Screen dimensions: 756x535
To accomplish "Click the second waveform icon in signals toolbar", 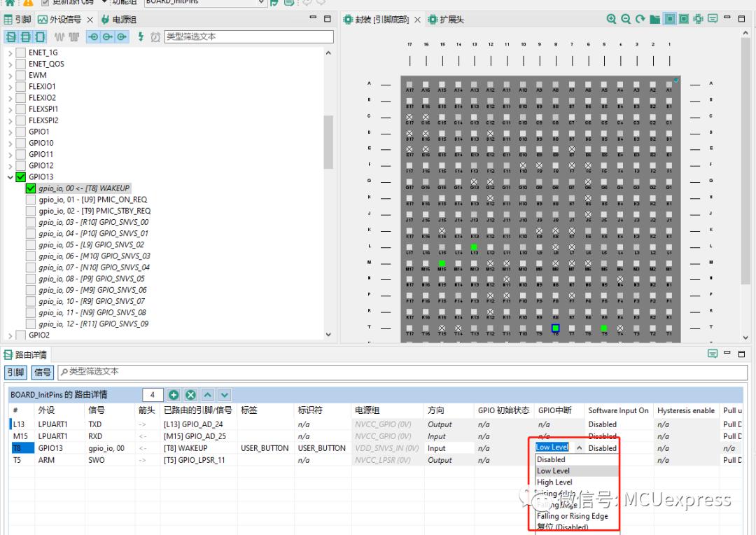I will 73,36.
